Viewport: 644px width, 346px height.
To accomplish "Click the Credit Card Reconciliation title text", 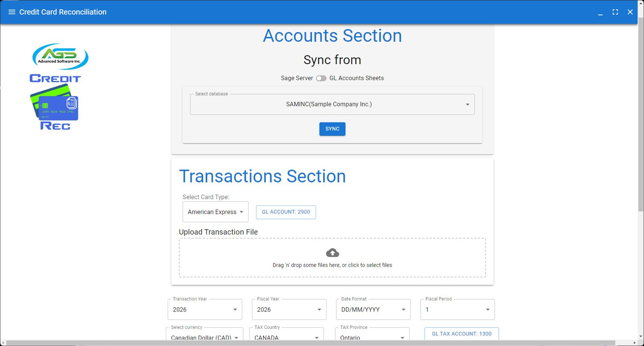I will tap(63, 12).
